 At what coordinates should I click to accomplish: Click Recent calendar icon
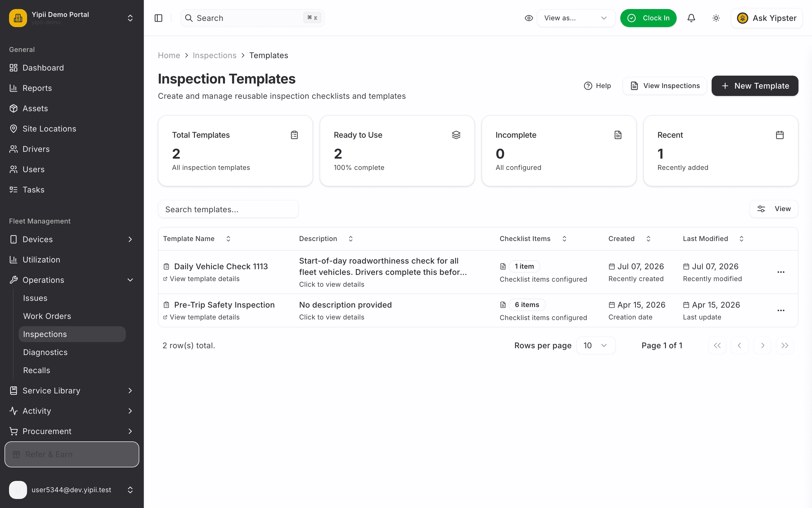[x=780, y=135]
